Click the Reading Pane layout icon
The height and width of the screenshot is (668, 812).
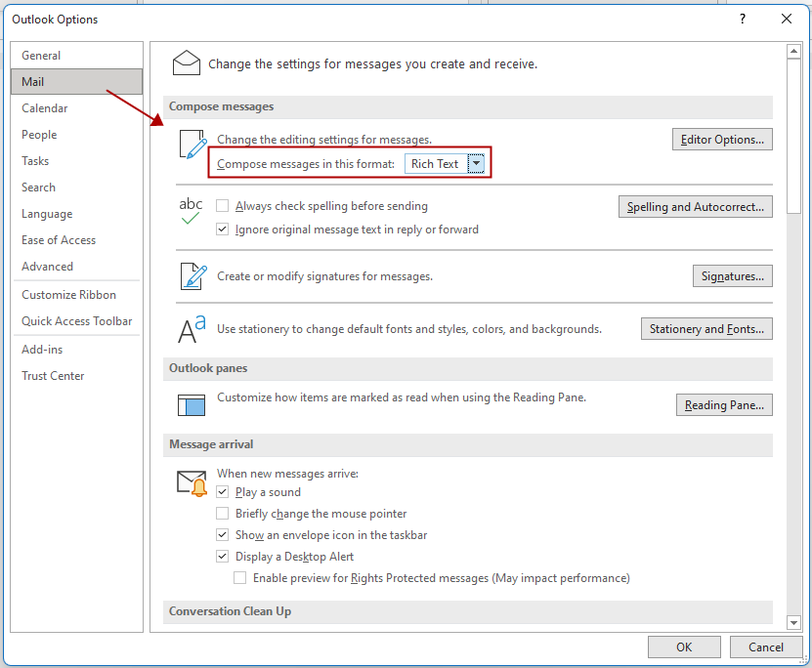coord(192,405)
